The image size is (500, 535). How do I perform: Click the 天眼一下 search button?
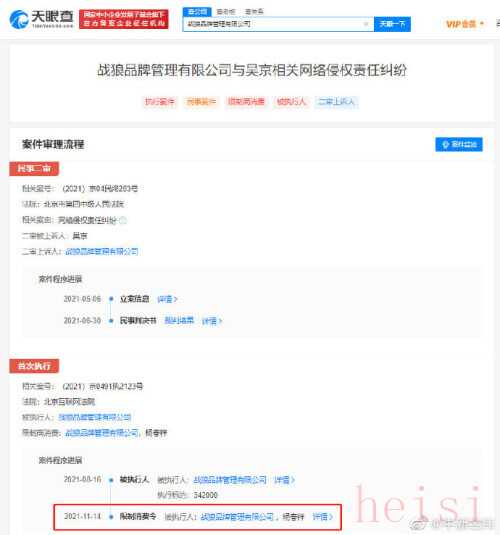click(x=392, y=24)
